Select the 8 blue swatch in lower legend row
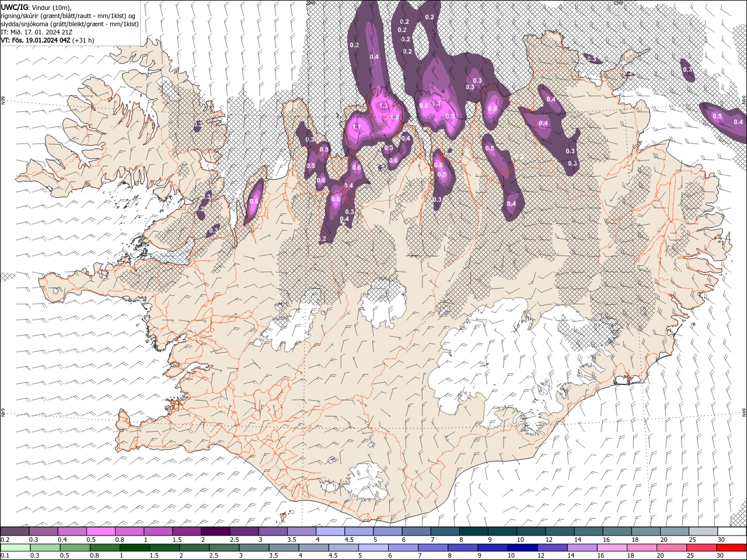The height and width of the screenshot is (560, 747). pyautogui.click(x=462, y=548)
